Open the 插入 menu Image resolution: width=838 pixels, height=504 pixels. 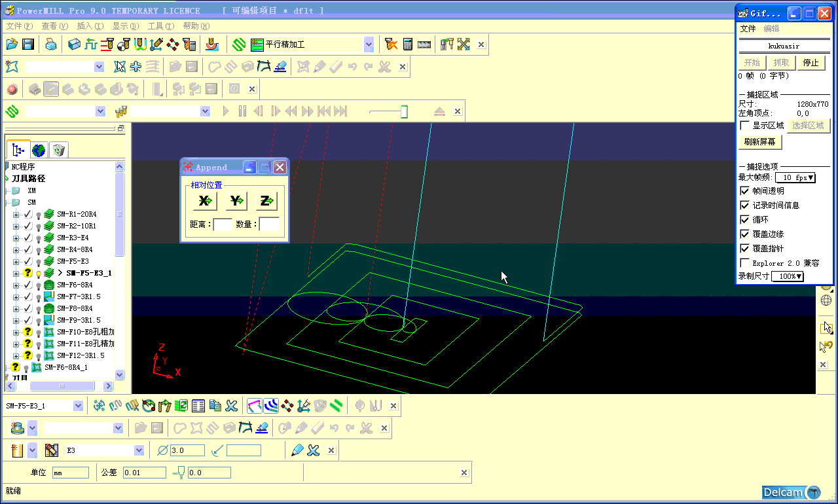(x=90, y=26)
